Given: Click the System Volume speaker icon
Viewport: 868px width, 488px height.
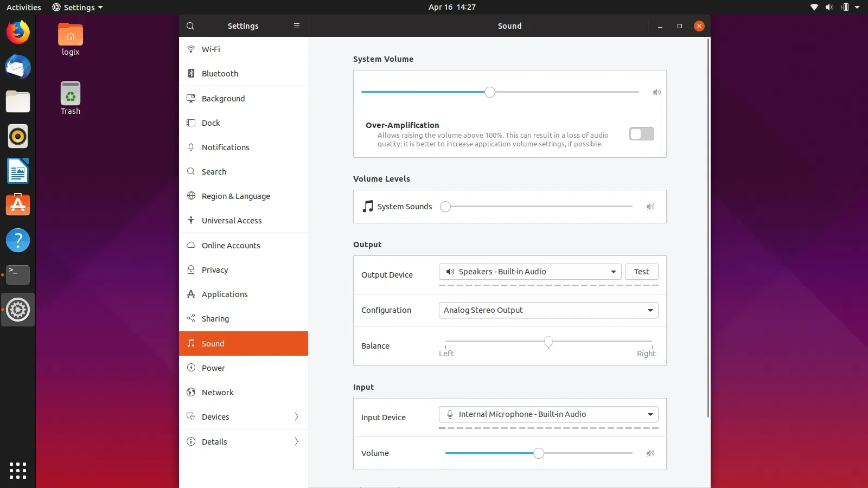Looking at the screenshot, I should coord(656,92).
